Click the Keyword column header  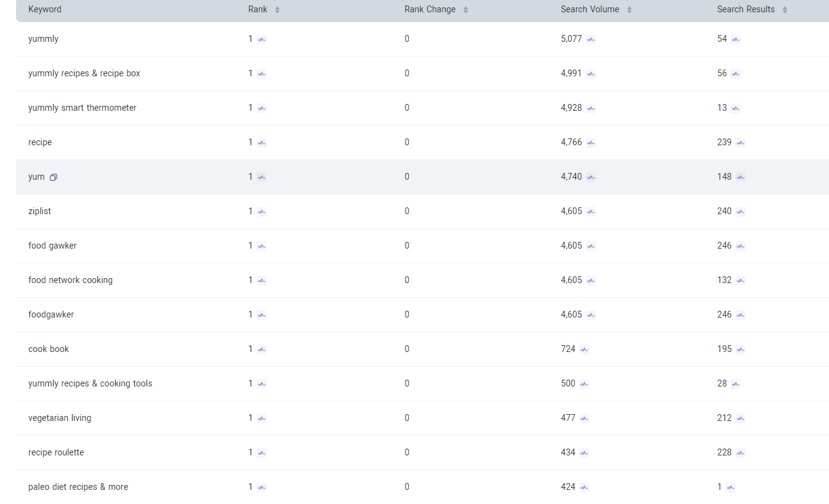[x=45, y=9]
